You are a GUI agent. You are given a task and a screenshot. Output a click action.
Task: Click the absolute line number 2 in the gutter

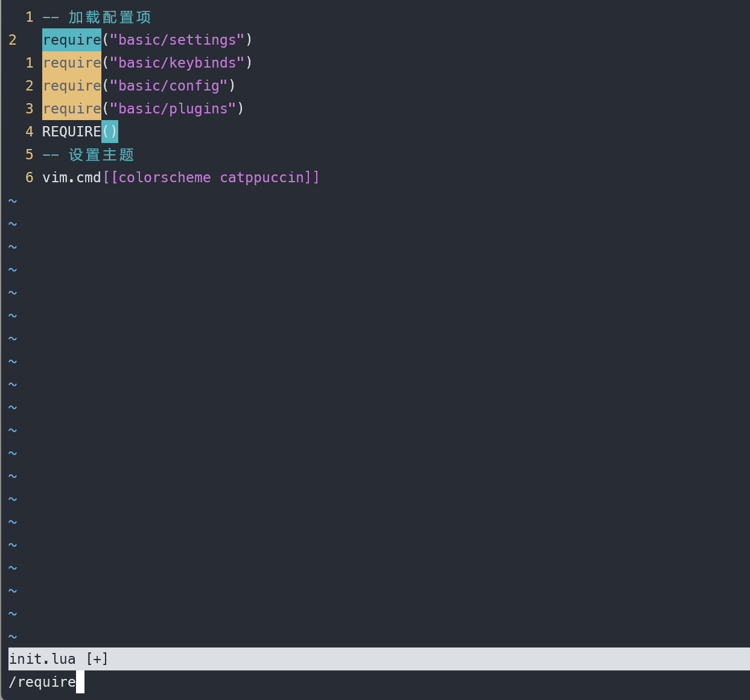(13, 40)
